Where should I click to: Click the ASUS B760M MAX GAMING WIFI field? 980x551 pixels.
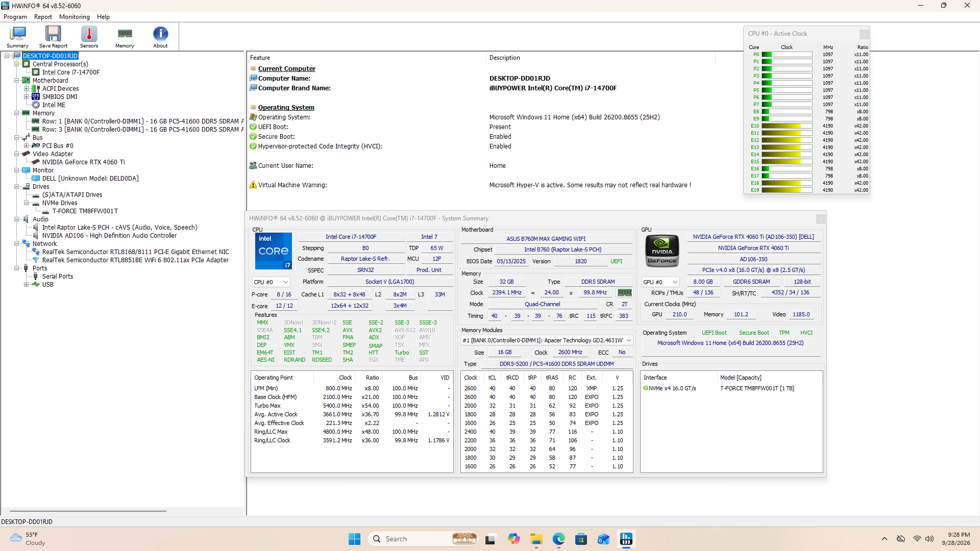tap(546, 239)
